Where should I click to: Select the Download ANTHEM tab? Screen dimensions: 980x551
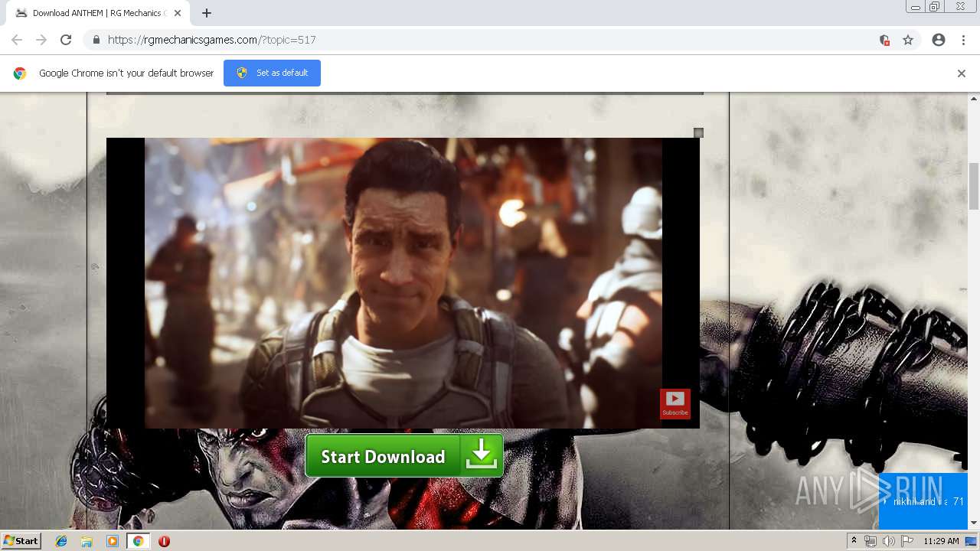tap(96, 13)
